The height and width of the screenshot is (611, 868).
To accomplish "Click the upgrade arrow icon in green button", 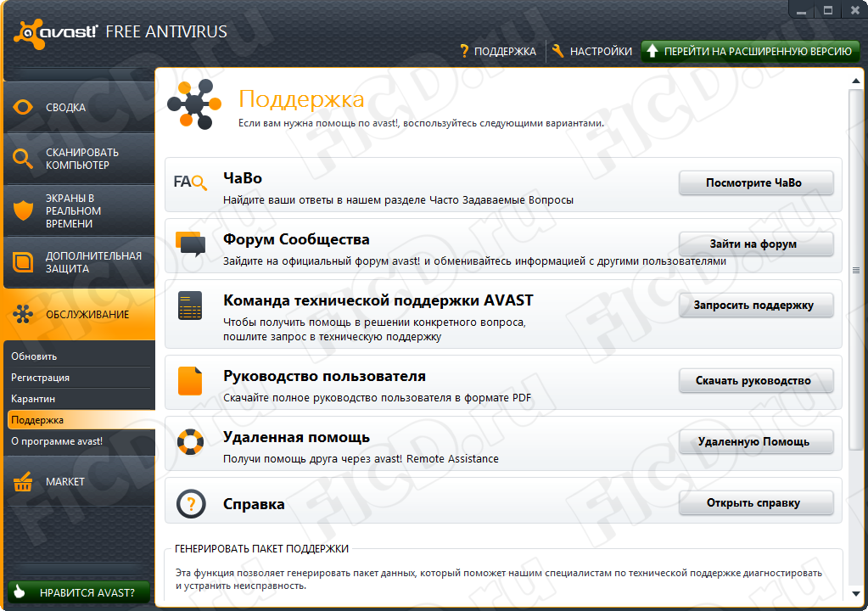I will pyautogui.click(x=652, y=51).
